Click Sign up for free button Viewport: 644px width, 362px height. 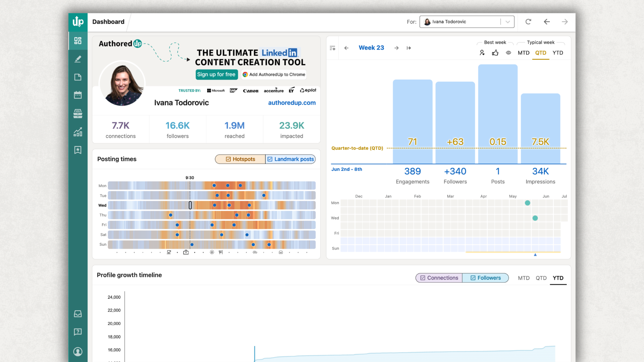coord(216,74)
